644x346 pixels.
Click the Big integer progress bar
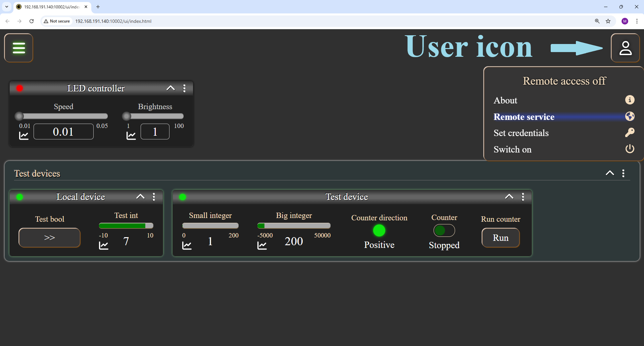294,226
